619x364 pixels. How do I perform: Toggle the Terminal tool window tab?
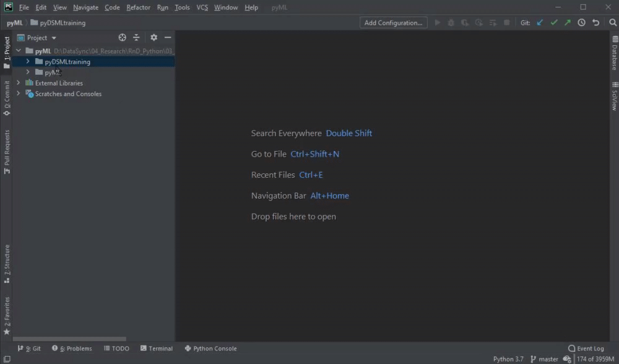(x=157, y=348)
